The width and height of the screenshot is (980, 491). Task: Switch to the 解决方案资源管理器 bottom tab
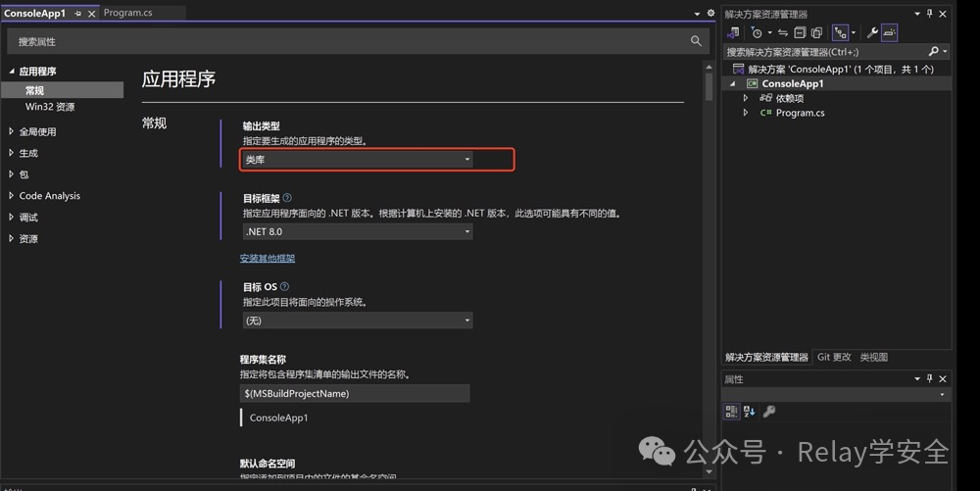click(767, 358)
